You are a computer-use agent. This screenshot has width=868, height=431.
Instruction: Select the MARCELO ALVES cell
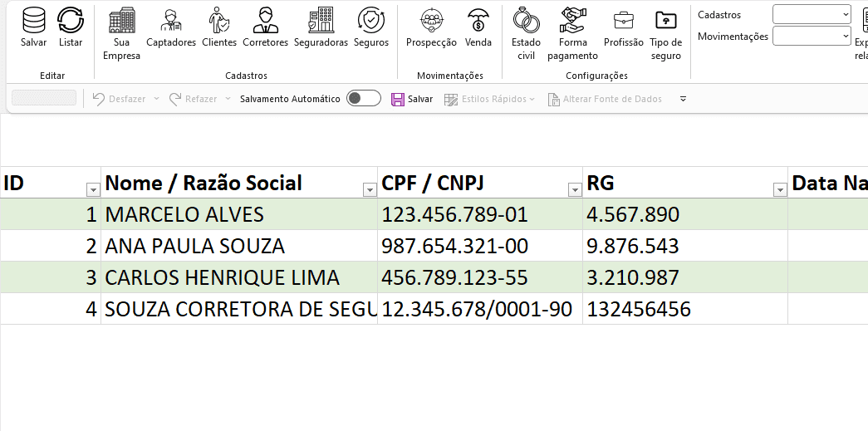click(239, 215)
